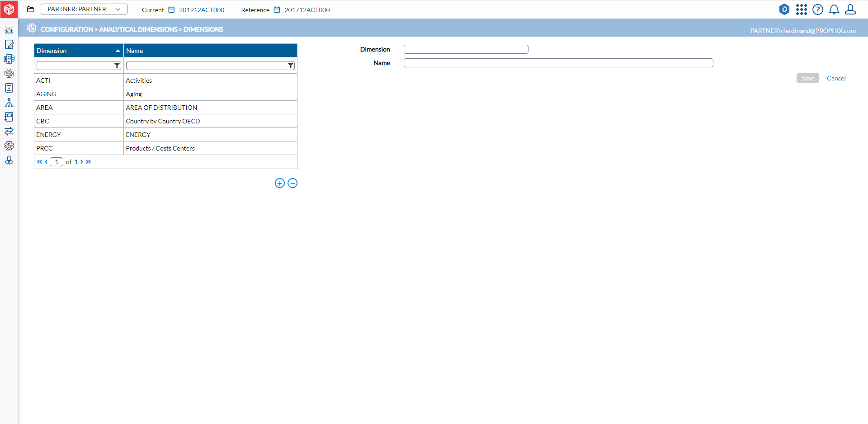Select the AGING row
This screenshot has height=424, width=868.
point(165,94)
